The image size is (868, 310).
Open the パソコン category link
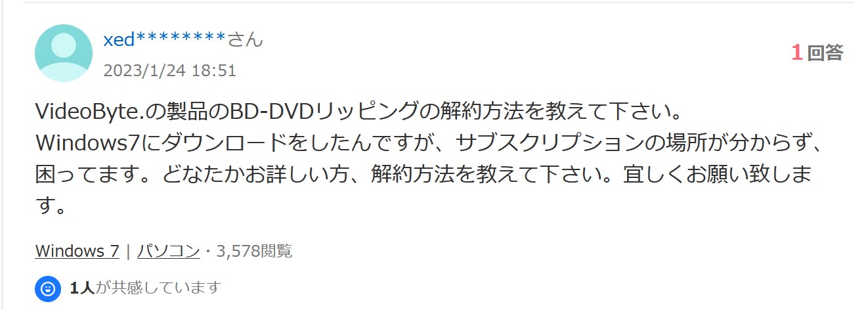[169, 250]
